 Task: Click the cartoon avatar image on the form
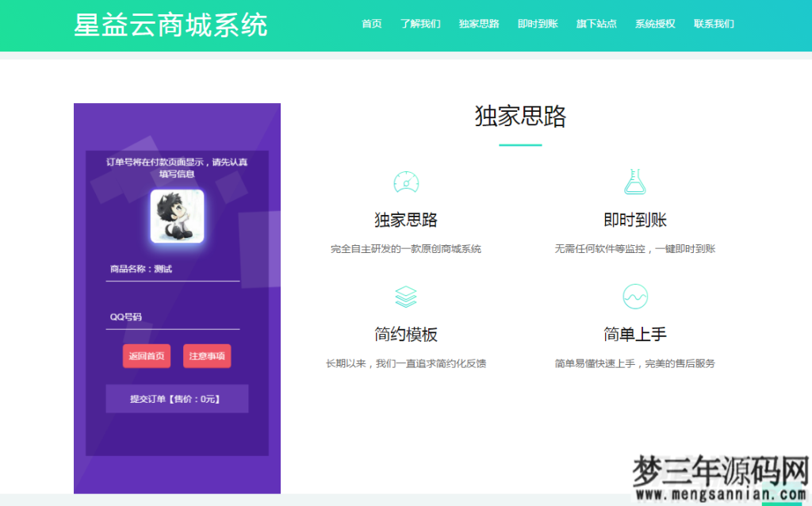pos(176,215)
